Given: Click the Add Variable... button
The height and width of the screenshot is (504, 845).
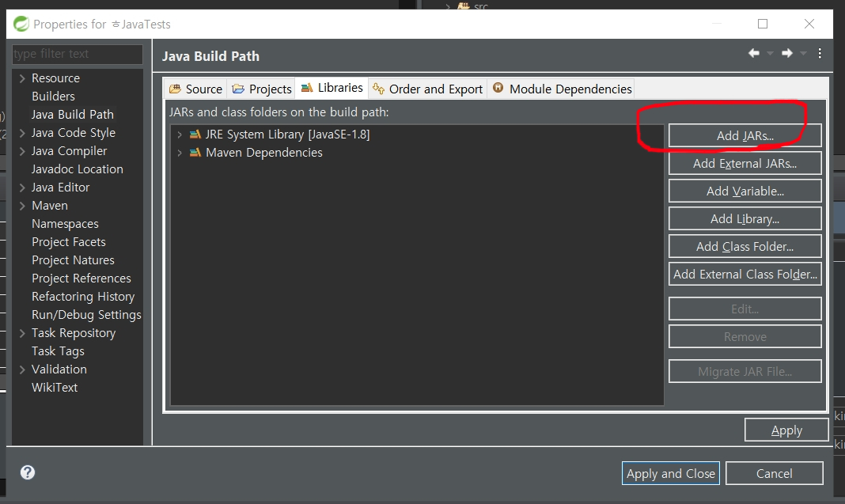Looking at the screenshot, I should [x=745, y=191].
